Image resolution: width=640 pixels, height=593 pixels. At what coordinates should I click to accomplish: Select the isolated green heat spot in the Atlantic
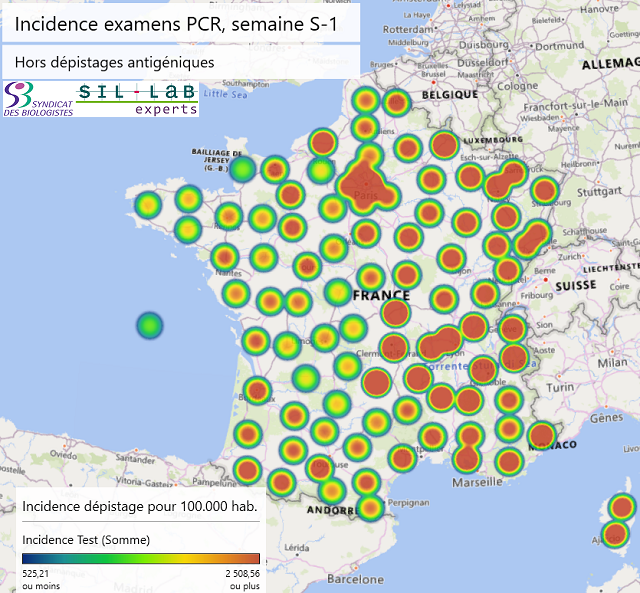tap(149, 325)
